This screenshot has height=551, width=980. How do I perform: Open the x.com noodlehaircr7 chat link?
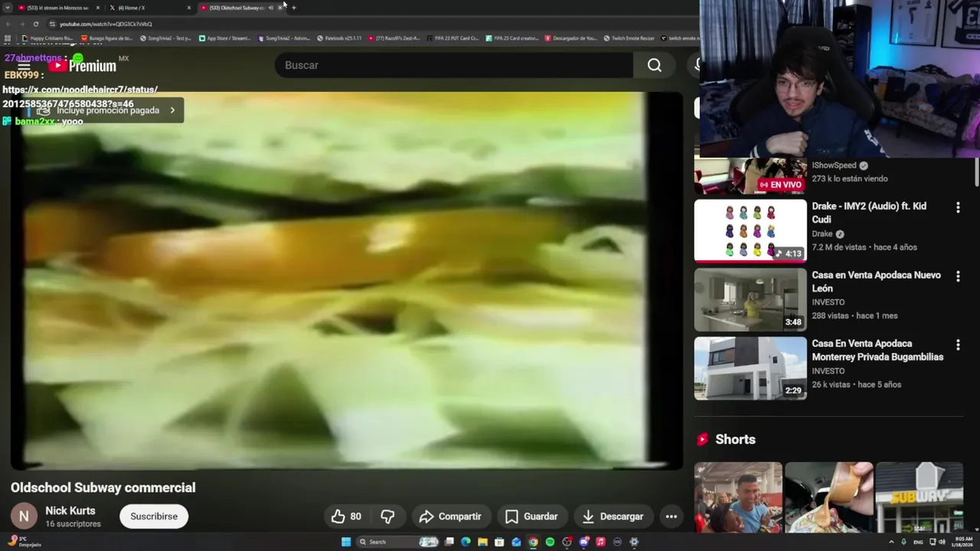tap(80, 96)
